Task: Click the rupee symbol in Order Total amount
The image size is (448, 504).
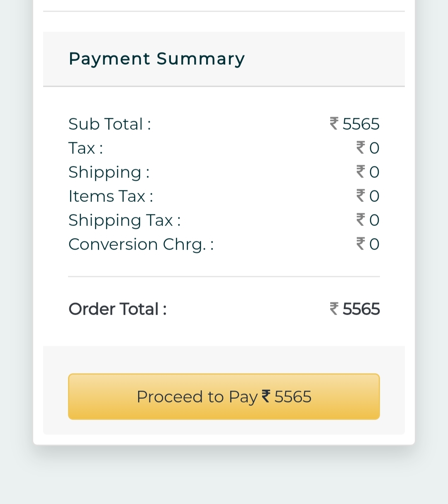Action: pyautogui.click(x=334, y=309)
